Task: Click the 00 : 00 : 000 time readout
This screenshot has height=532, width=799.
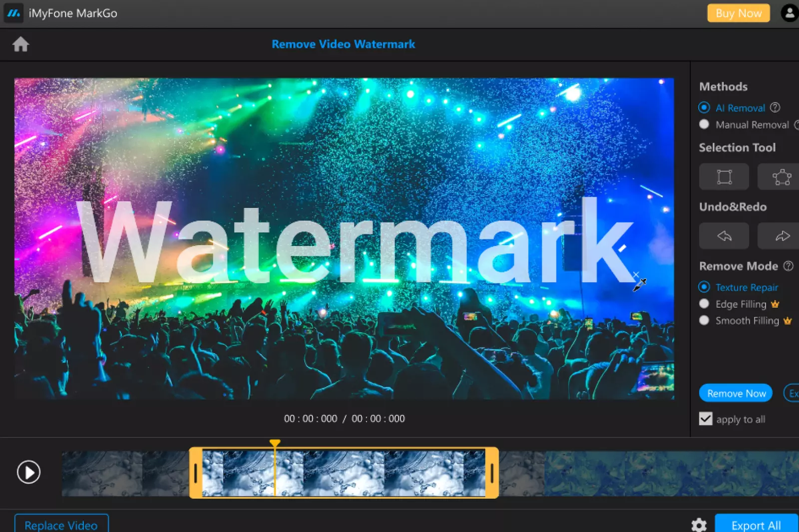Action: click(x=345, y=419)
